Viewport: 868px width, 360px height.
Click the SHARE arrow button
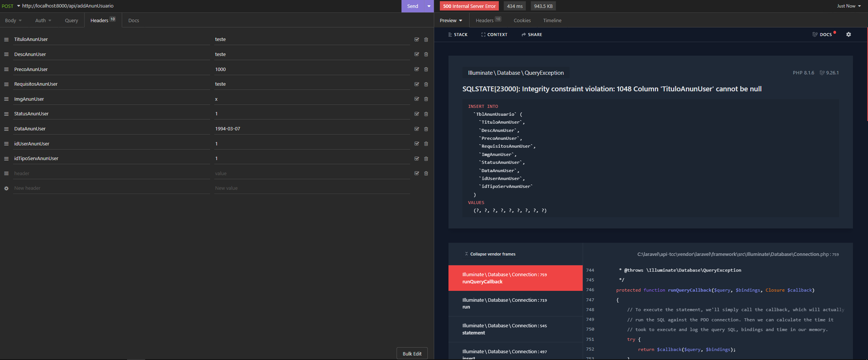pos(532,35)
